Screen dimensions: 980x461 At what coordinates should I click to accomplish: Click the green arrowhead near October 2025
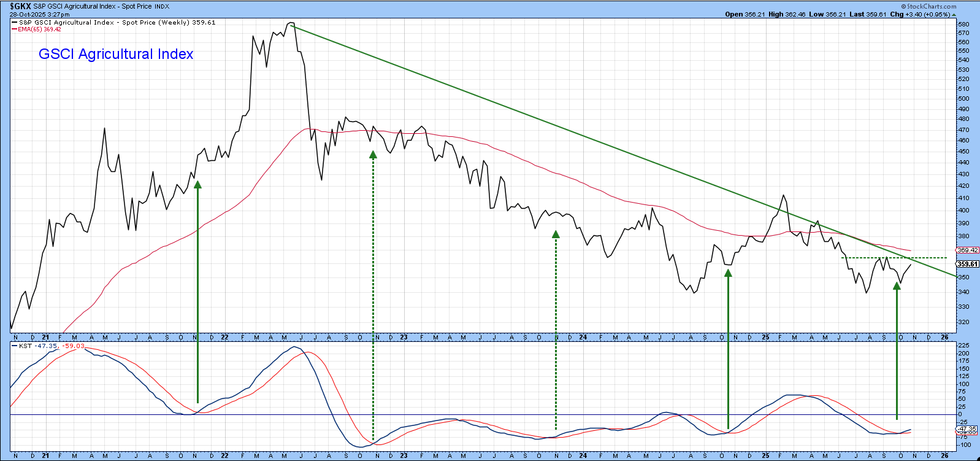pos(897,285)
